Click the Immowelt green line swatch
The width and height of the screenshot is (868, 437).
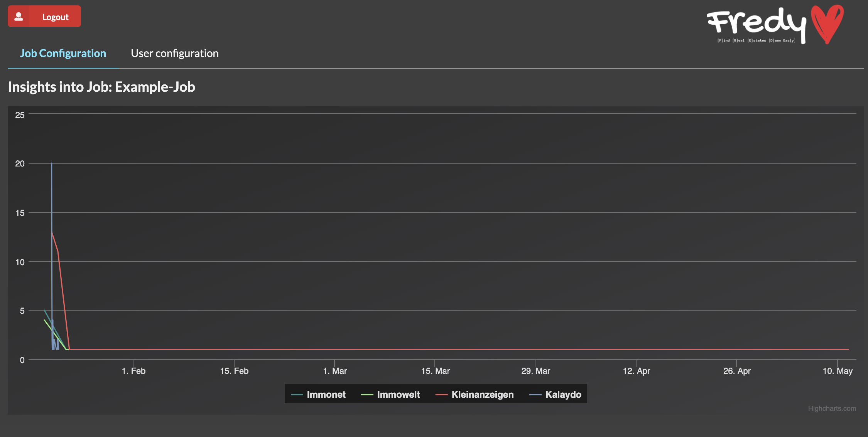pos(367,395)
